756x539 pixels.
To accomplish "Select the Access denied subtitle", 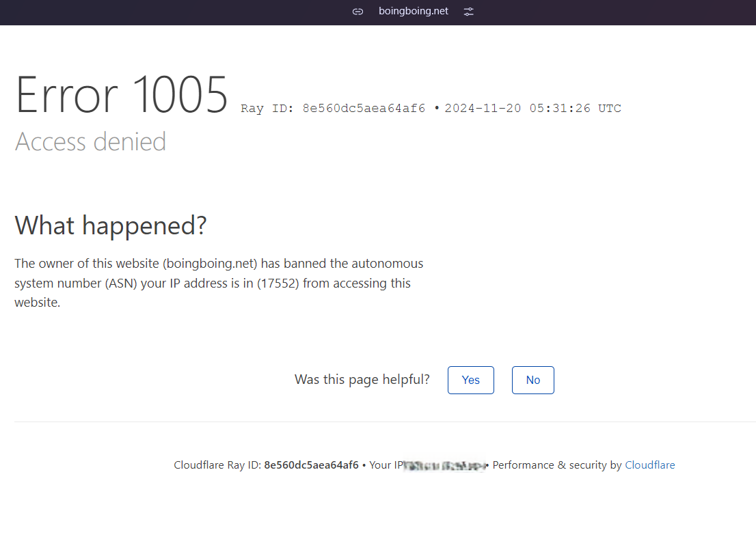I will click(91, 141).
